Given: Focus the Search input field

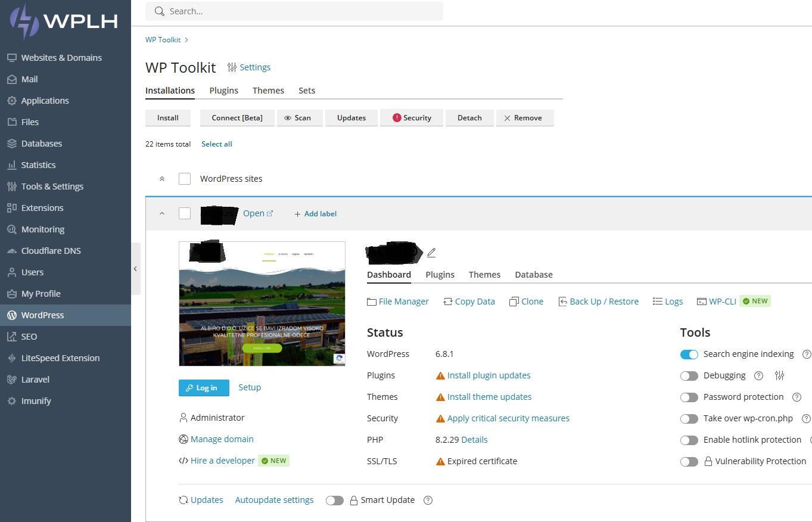Looking at the screenshot, I should (294, 11).
